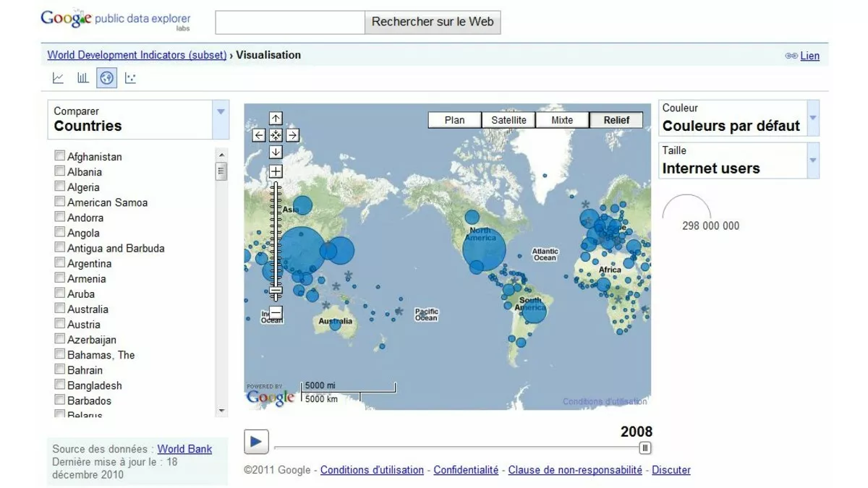Open World Development Indicators (subset) link
Viewport: 868px width, 488px height.
(x=137, y=55)
